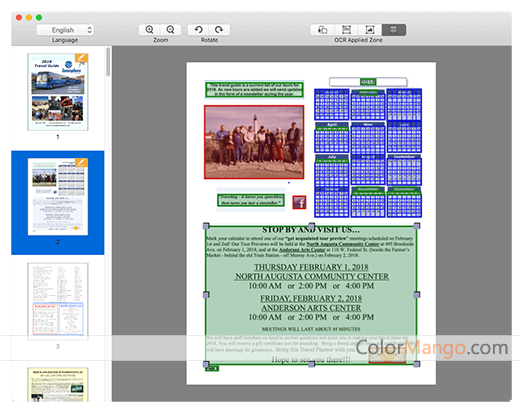Click the Zoom out magnifier button

(x=170, y=30)
